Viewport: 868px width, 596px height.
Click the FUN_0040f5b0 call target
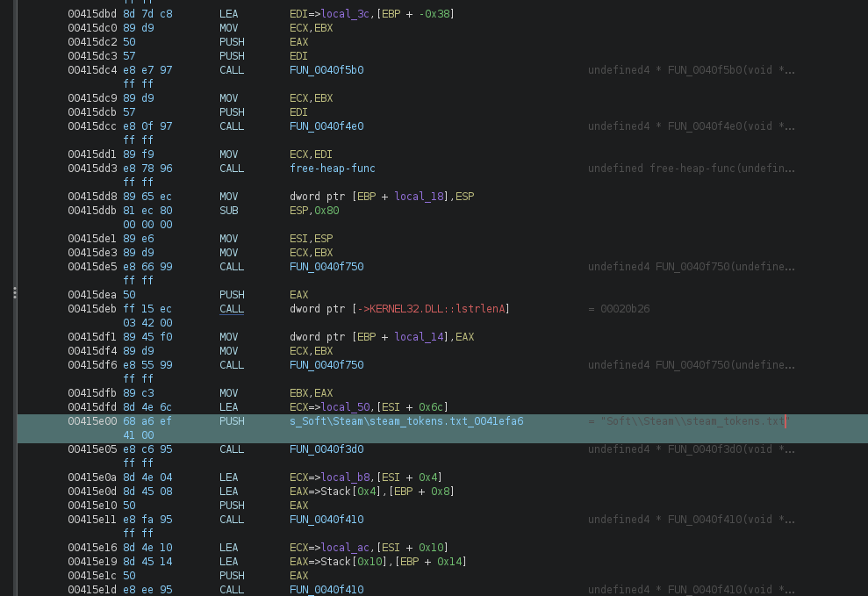click(326, 70)
